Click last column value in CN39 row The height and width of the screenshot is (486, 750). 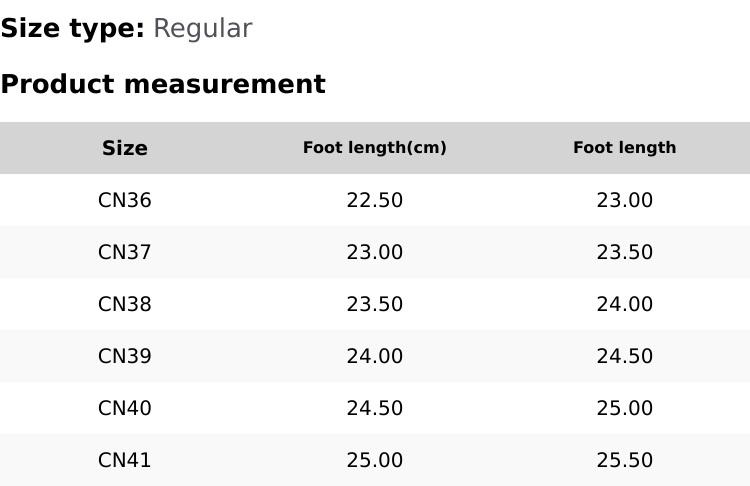click(625, 356)
